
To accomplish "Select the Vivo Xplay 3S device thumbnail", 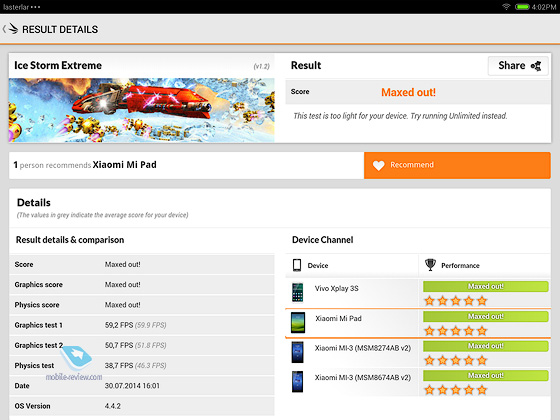I will [x=298, y=292].
